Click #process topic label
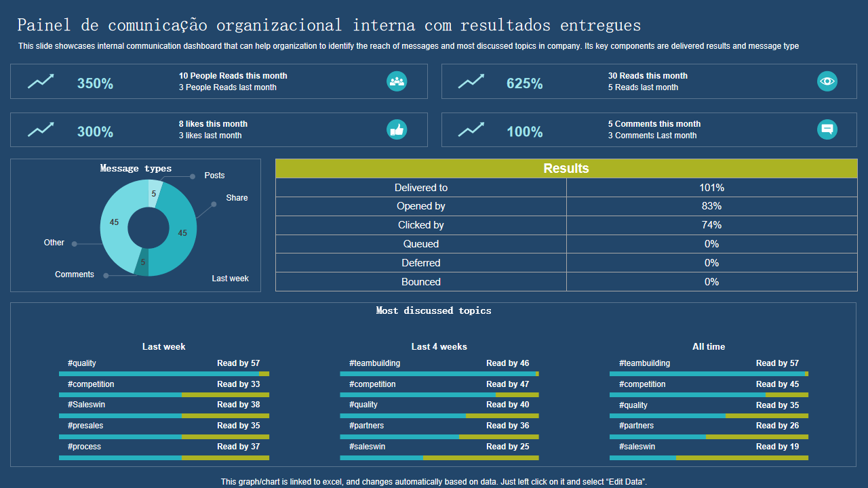The height and width of the screenshot is (488, 868). tap(84, 447)
